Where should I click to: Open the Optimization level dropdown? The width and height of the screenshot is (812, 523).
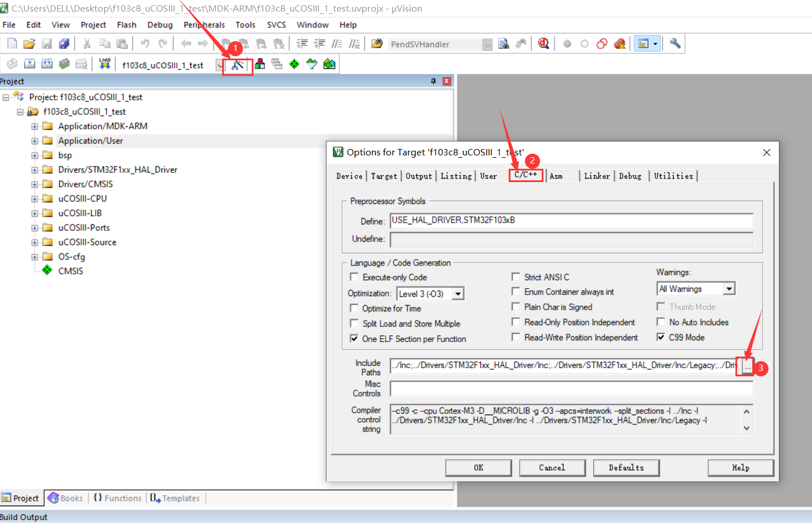(x=458, y=294)
